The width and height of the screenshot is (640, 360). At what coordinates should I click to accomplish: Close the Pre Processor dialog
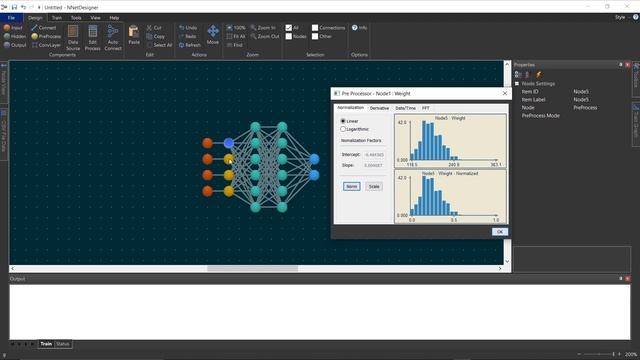(x=505, y=93)
